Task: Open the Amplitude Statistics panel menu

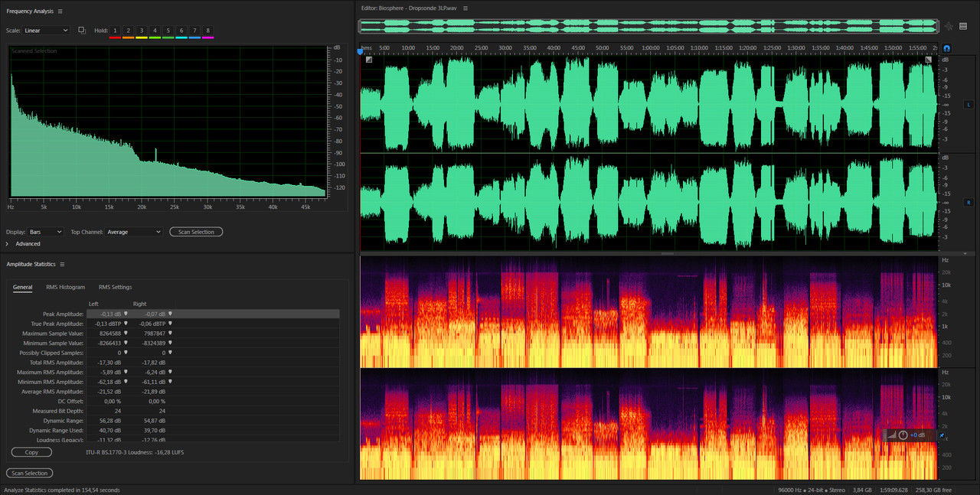Action: pos(63,264)
